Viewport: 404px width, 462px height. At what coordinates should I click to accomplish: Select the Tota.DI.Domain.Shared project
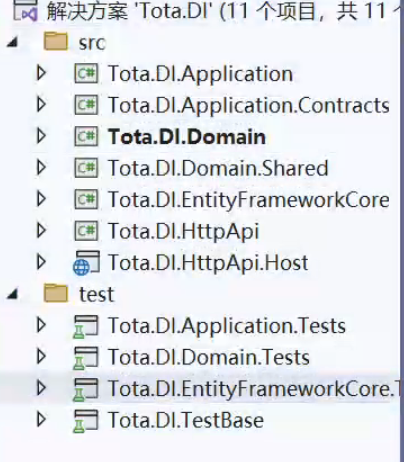click(x=218, y=168)
